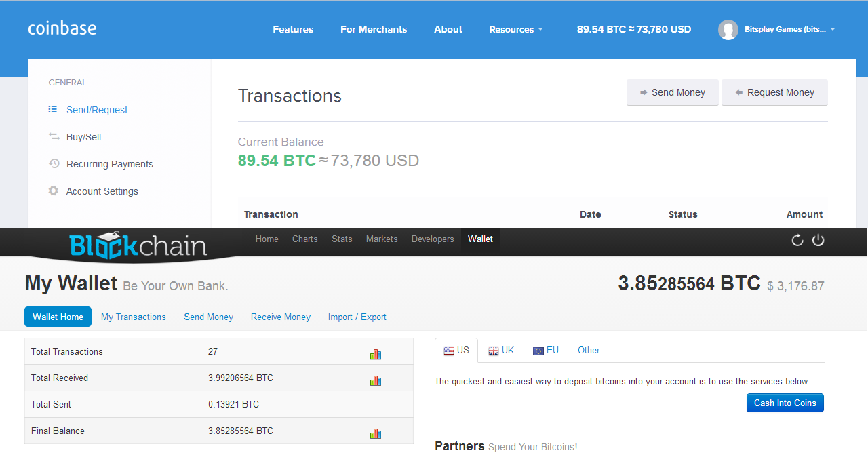Open the chart icon for Total Received
Screen dimensions: 868x457
coord(376,380)
